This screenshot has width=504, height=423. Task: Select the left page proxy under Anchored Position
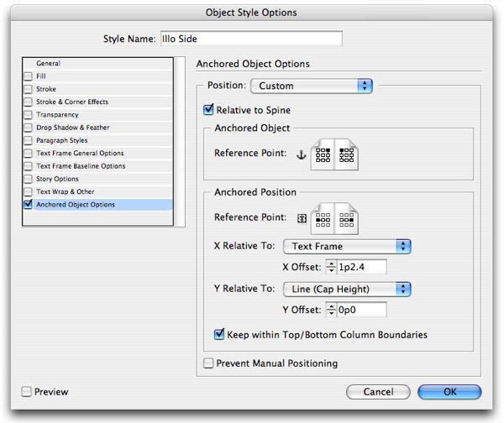pyautogui.click(x=323, y=220)
